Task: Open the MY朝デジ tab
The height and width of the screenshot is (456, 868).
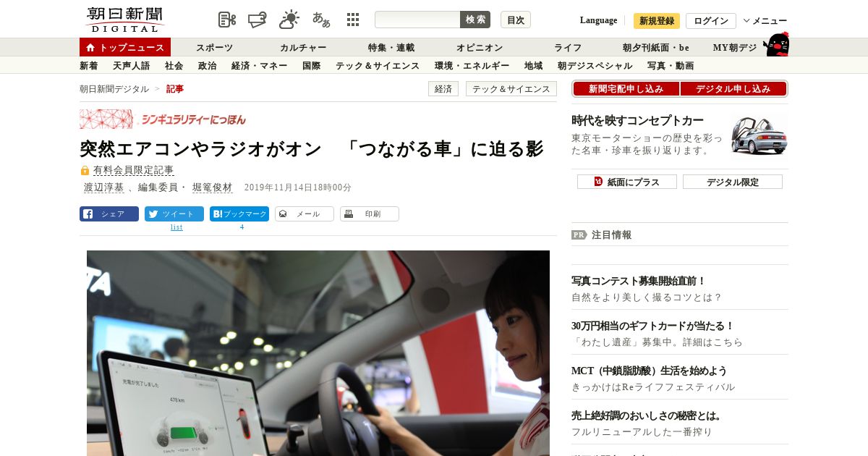Action: point(735,48)
